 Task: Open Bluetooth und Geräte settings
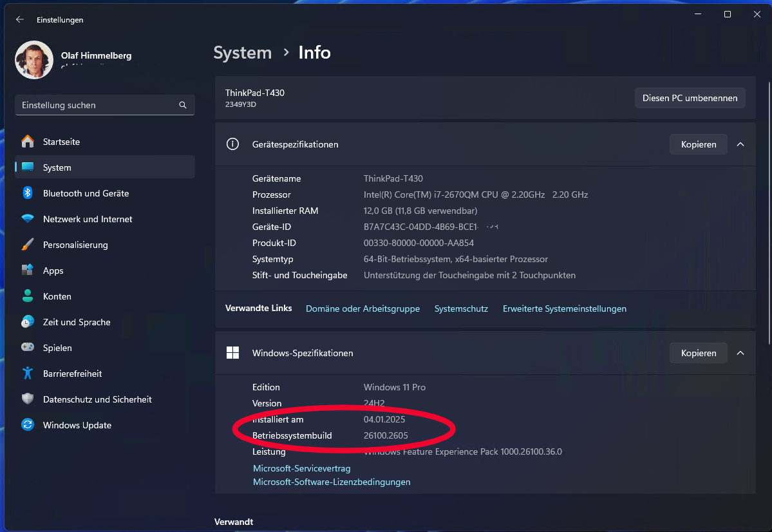105,193
